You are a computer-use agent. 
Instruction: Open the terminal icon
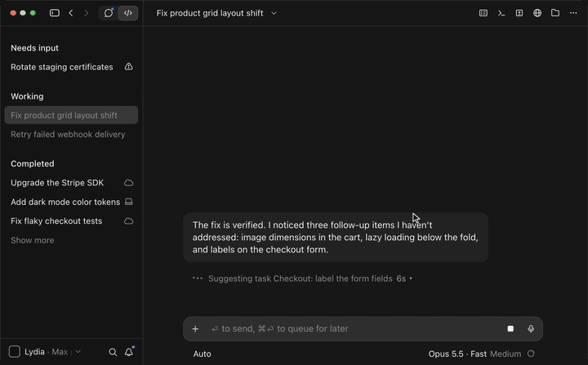click(x=501, y=13)
